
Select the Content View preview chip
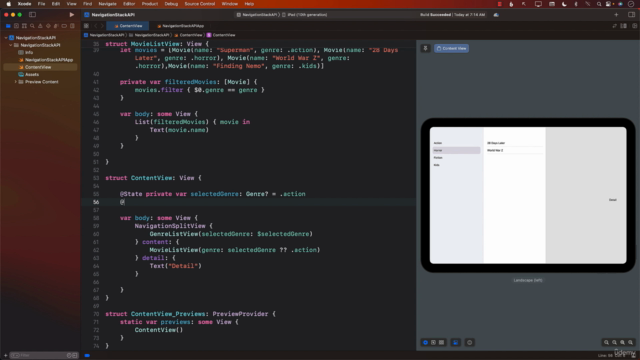point(451,48)
